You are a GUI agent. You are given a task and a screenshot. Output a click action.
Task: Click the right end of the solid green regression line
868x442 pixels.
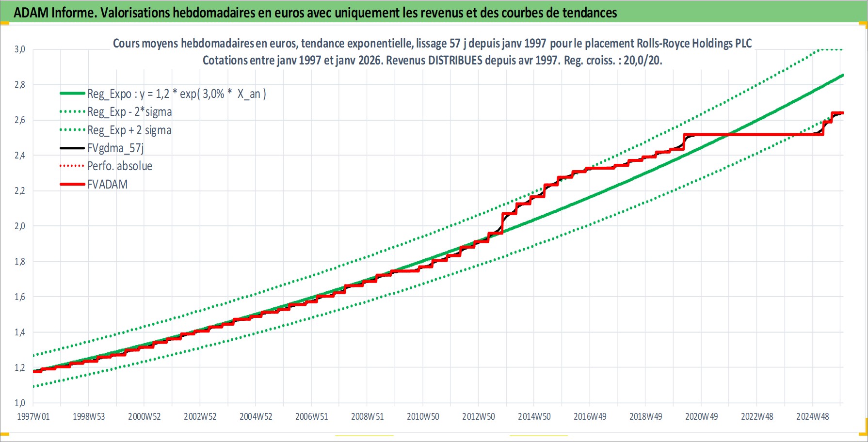pos(842,76)
